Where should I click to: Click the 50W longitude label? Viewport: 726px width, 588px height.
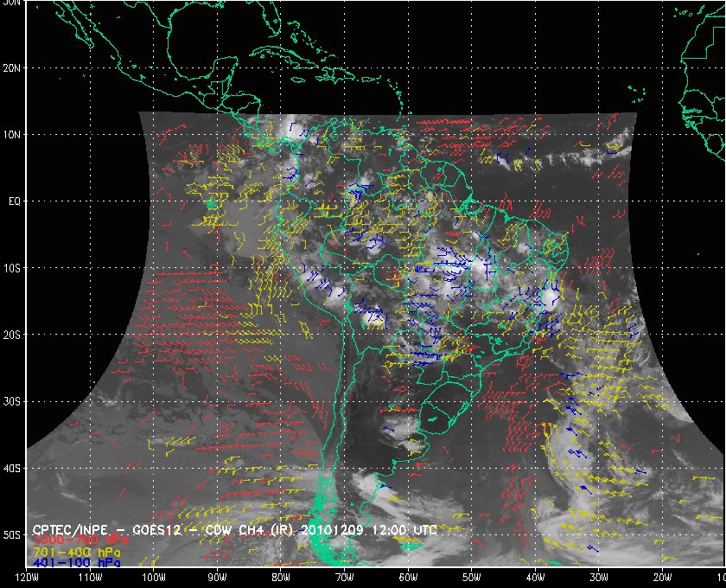coord(472,578)
